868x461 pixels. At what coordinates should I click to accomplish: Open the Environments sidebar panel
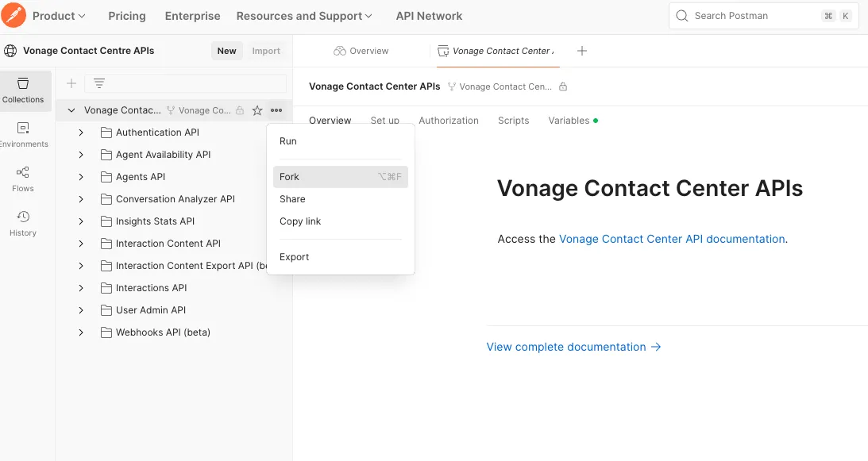click(x=23, y=135)
